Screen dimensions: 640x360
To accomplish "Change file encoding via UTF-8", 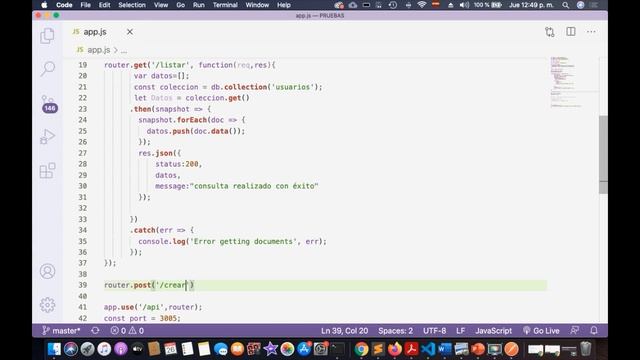I will (x=434, y=331).
